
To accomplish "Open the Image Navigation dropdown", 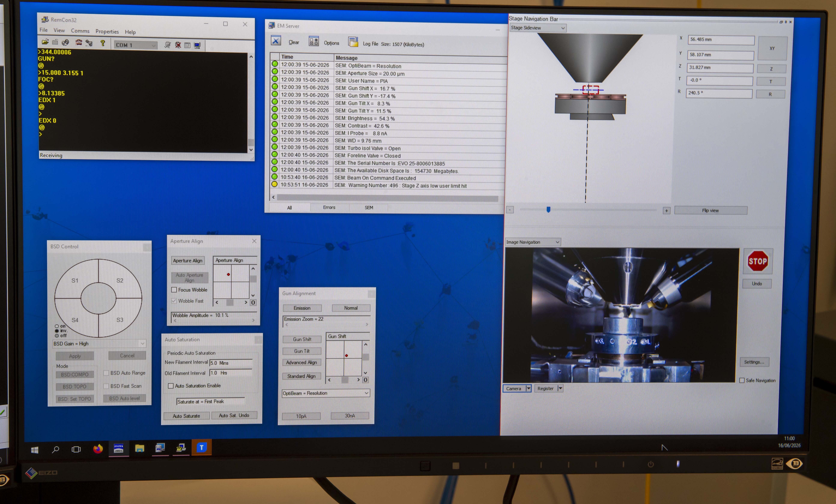I will (533, 242).
